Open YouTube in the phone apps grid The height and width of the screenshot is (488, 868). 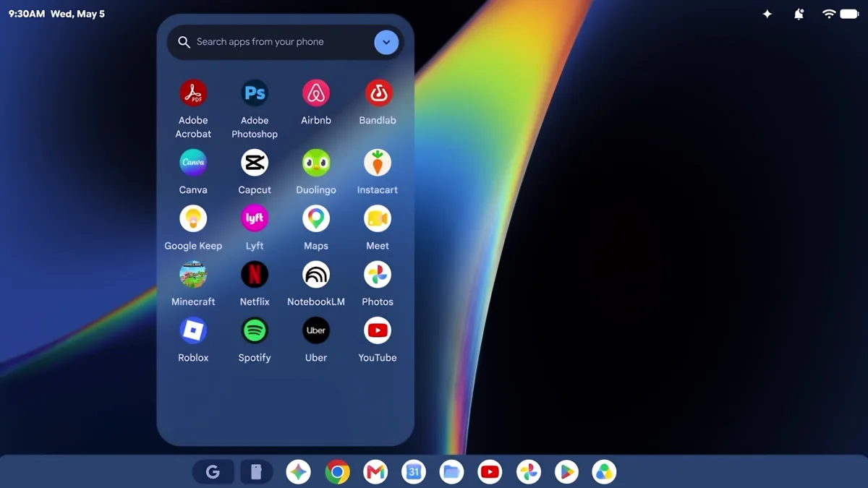coord(378,330)
